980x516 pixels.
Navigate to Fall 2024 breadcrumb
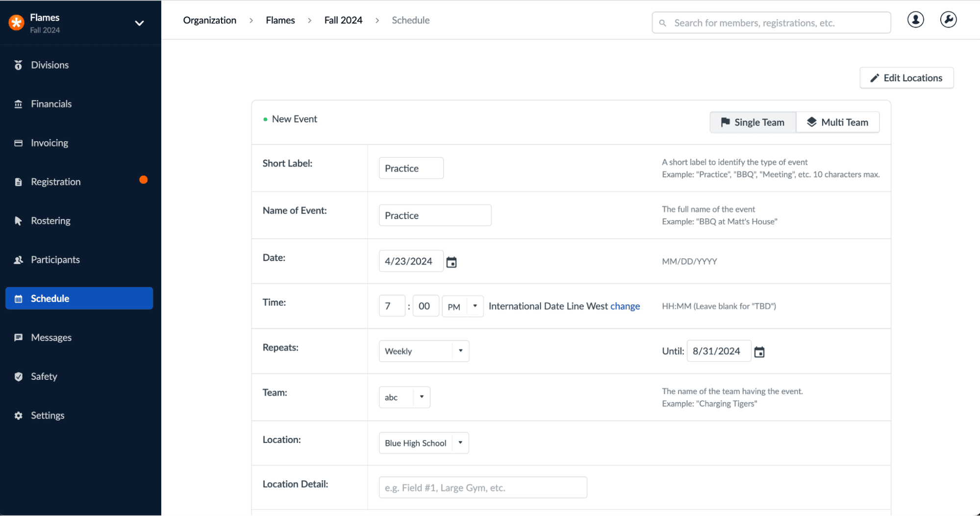pos(343,20)
